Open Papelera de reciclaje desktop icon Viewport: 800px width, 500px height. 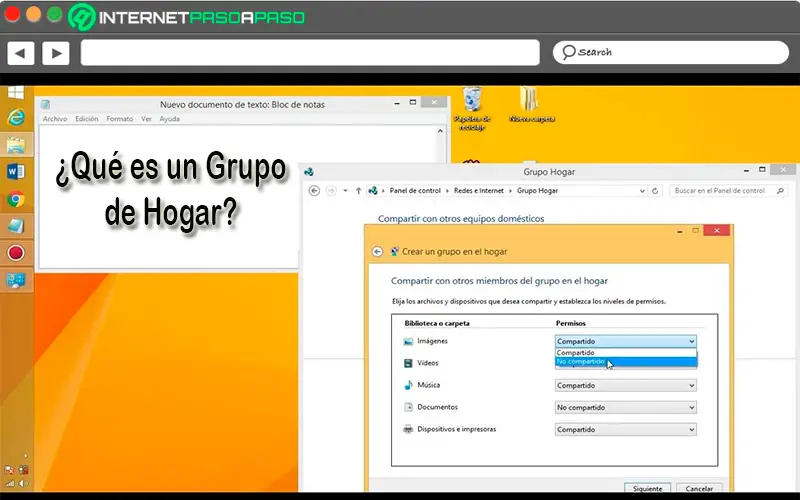coord(472,108)
